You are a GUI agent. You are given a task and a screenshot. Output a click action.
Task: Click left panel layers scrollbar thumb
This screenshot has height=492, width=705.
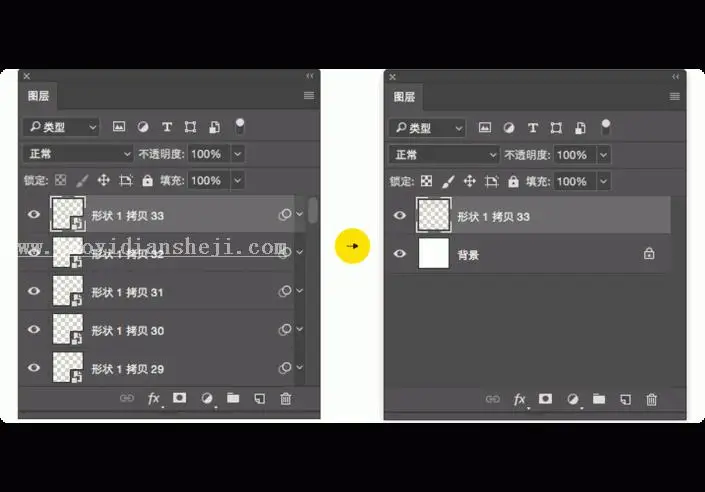point(312,210)
